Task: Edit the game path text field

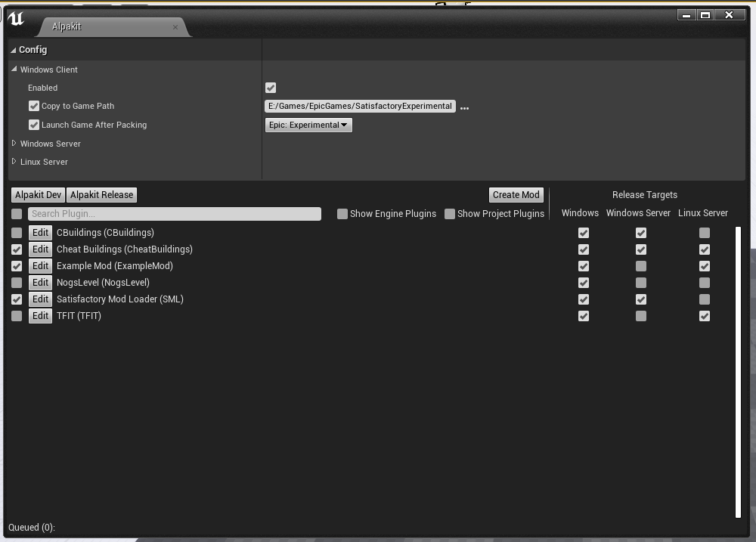Action: [360, 106]
